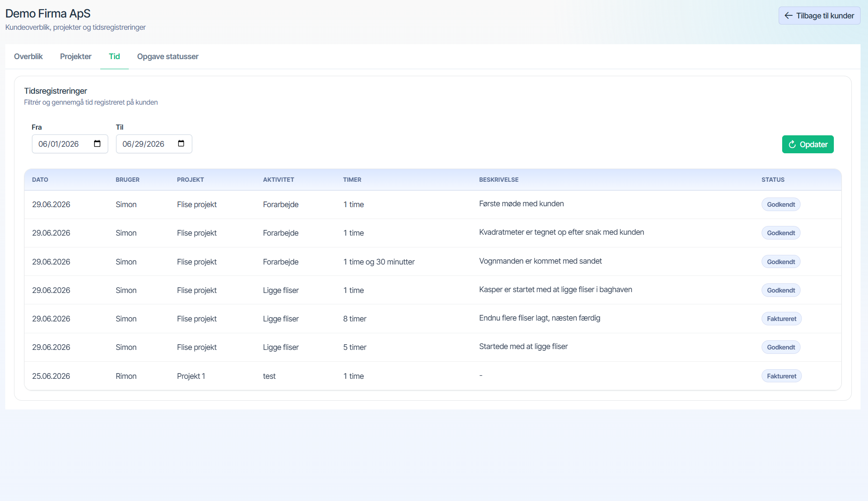868x501 pixels.
Task: Switch to the Projekter tab
Action: pos(76,56)
